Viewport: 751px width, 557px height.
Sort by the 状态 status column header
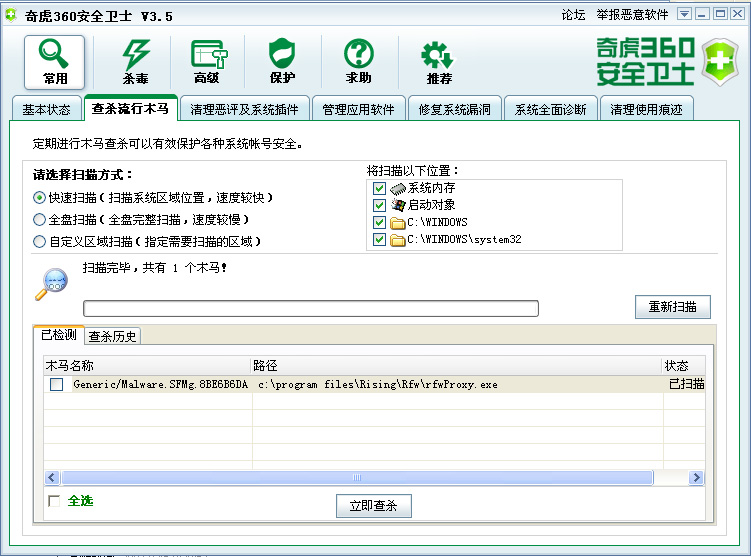683,366
